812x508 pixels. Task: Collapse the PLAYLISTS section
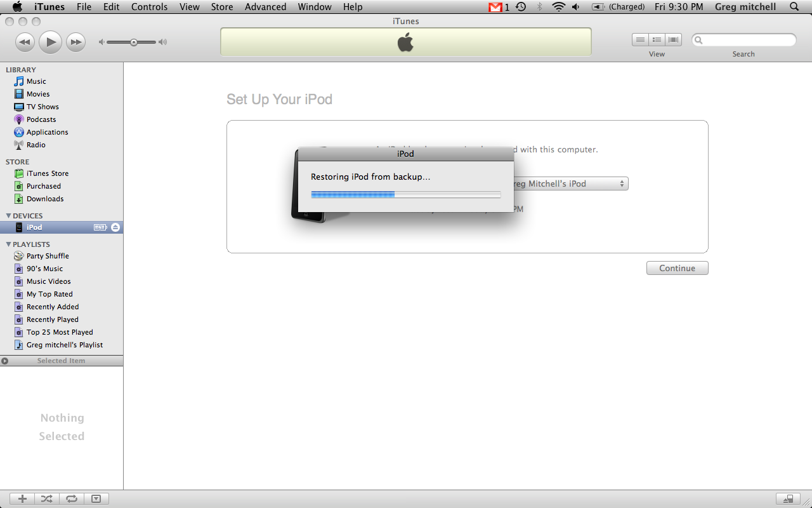click(9, 244)
